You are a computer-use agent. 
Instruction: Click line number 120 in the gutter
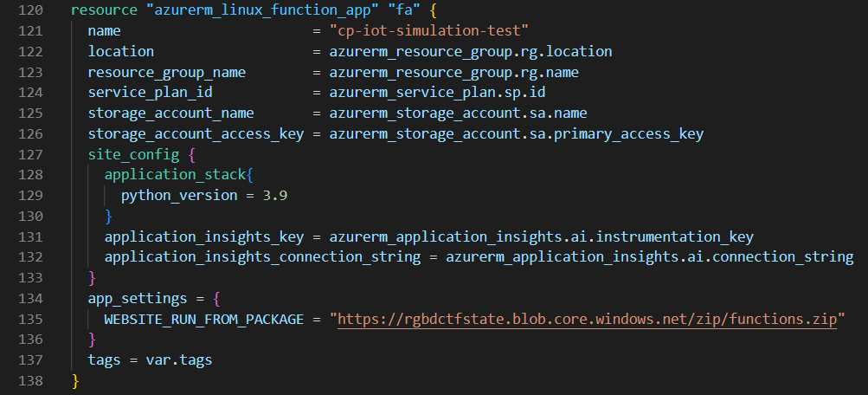coord(30,10)
